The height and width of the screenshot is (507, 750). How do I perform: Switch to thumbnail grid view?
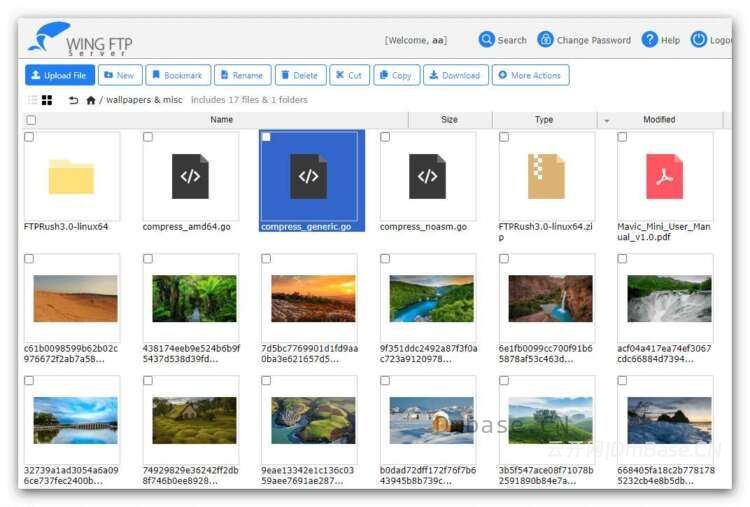click(47, 100)
